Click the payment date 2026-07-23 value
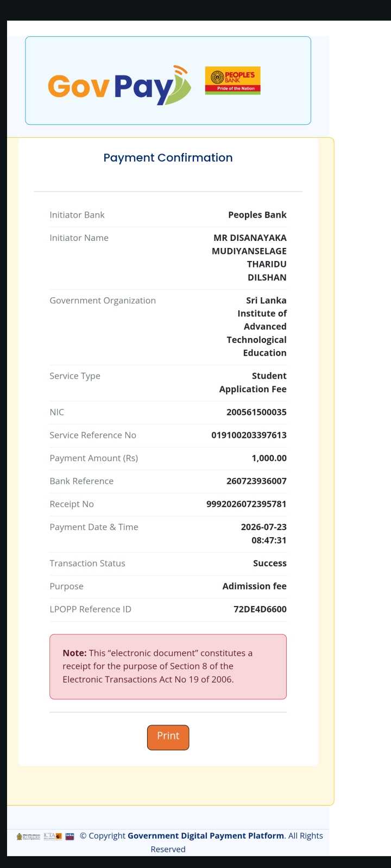This screenshot has width=391, height=868. pos(264,527)
